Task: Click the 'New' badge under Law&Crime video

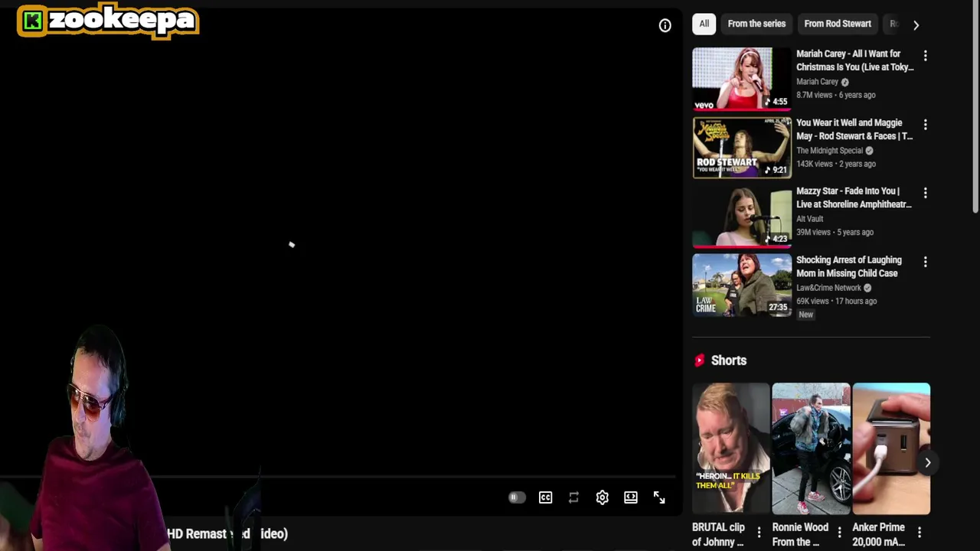Action: click(805, 315)
